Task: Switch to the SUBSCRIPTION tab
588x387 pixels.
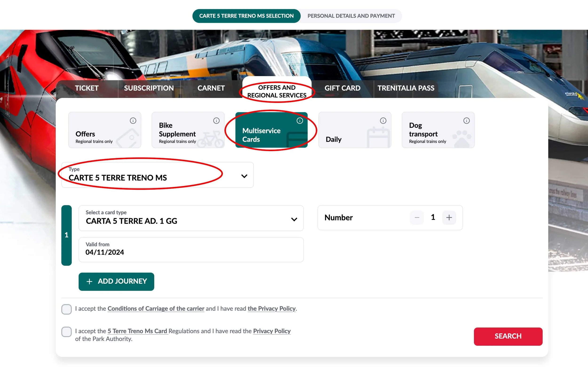Action: (149, 88)
